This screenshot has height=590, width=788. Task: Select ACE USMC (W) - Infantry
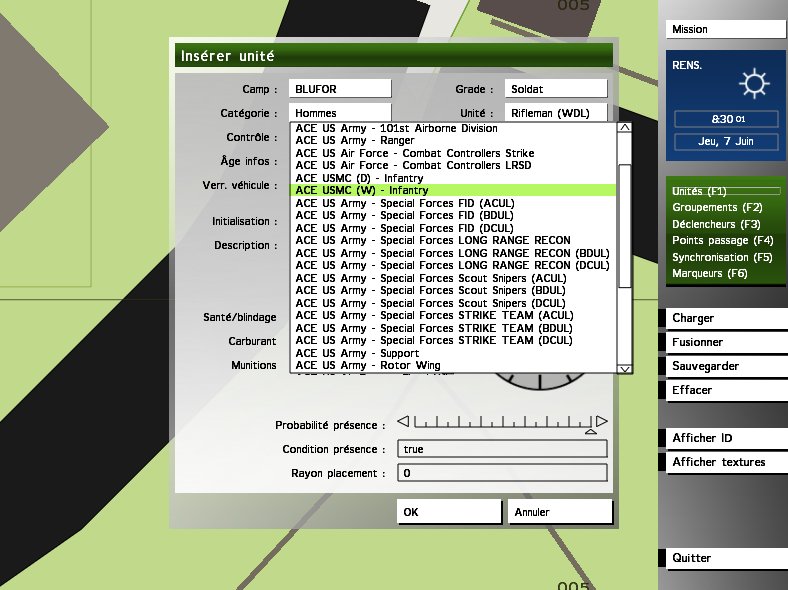[x=453, y=190]
